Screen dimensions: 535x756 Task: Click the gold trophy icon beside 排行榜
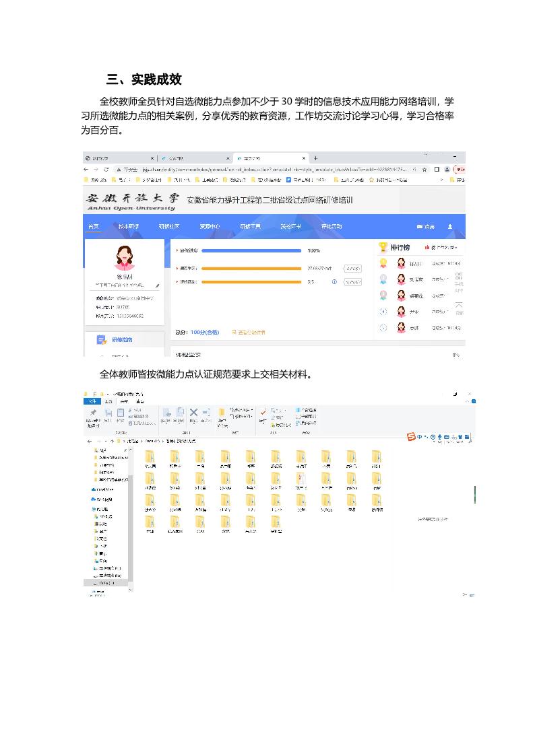[383, 247]
